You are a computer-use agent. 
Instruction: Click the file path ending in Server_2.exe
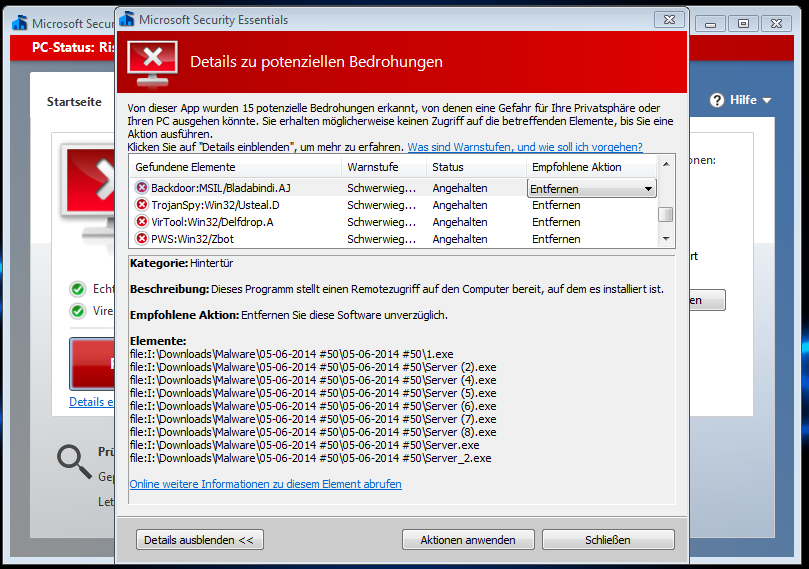tap(311, 458)
